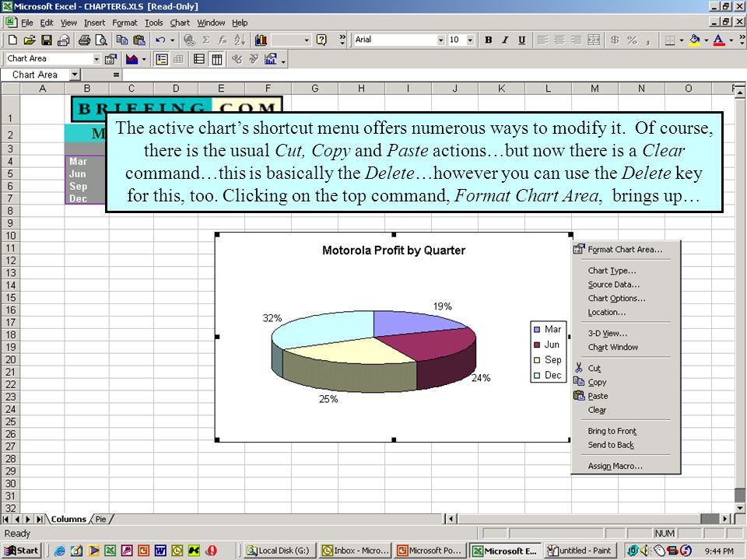Apply the yellow Fill Color bucket
747x560 pixels.
click(x=695, y=40)
